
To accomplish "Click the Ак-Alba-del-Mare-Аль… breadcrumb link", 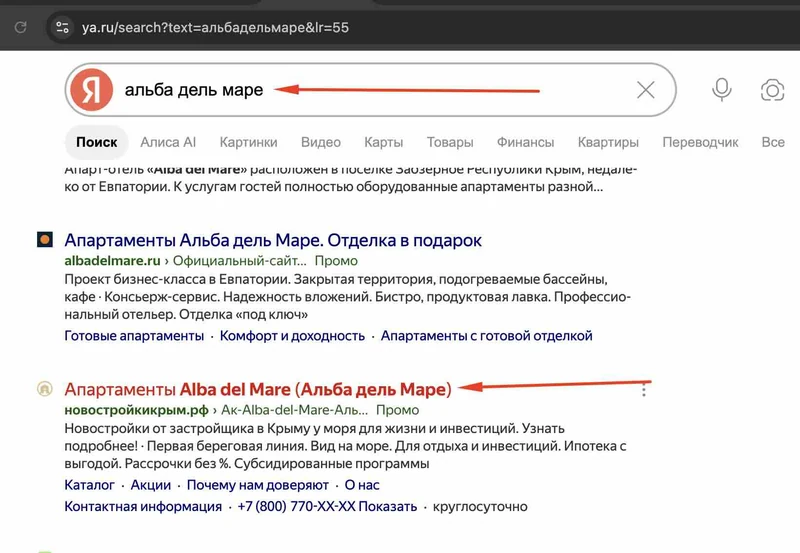I will point(294,410).
